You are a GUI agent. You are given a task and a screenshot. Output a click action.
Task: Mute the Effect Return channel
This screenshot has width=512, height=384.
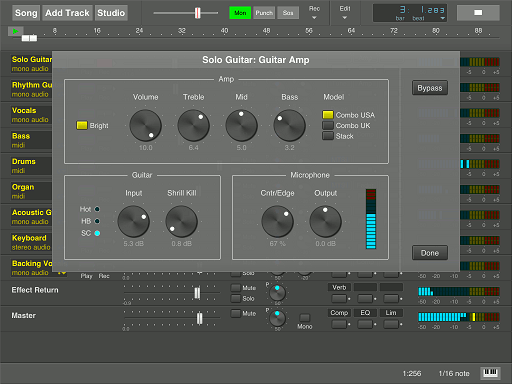click(236, 288)
